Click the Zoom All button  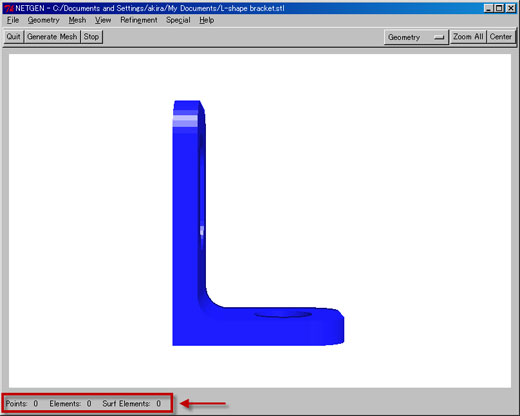(x=468, y=37)
